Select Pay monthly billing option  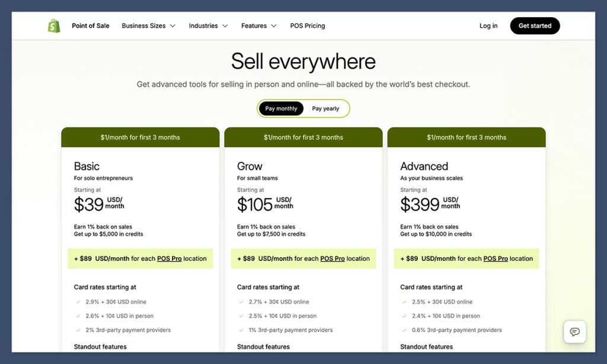tap(280, 108)
